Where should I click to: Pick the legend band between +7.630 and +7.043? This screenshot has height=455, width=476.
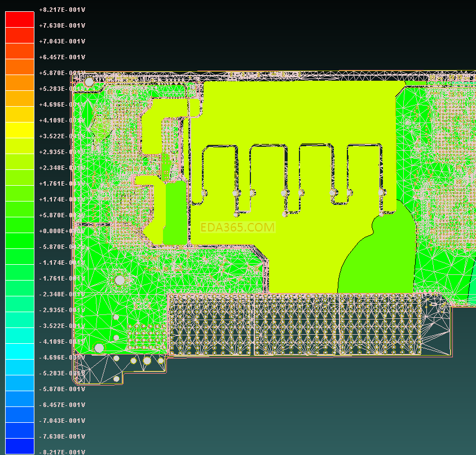(x=20, y=35)
